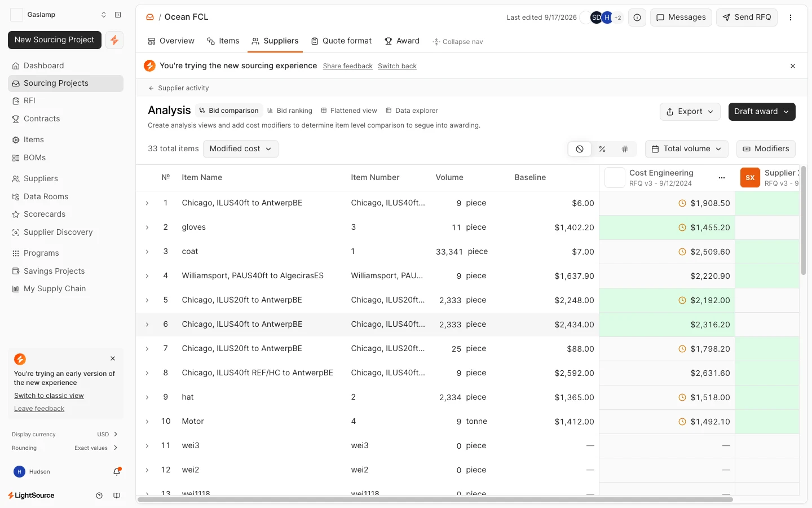Click the notification bell icon
Screen dimensions: 812x508
pyautogui.click(x=117, y=472)
